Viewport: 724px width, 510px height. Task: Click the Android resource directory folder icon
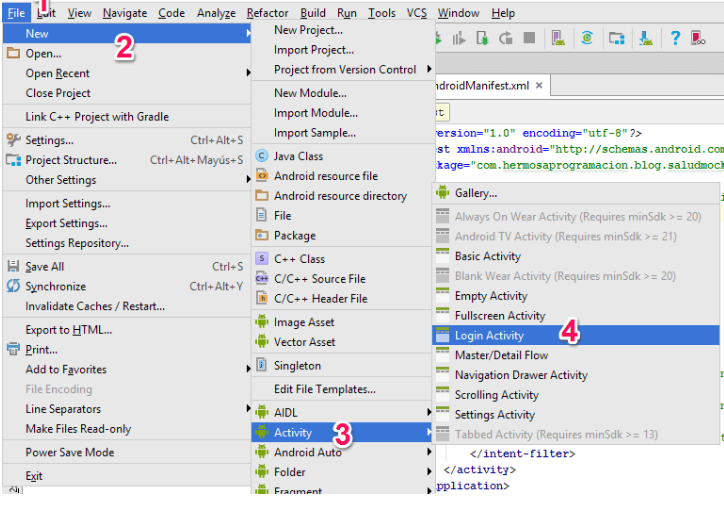[x=262, y=195]
